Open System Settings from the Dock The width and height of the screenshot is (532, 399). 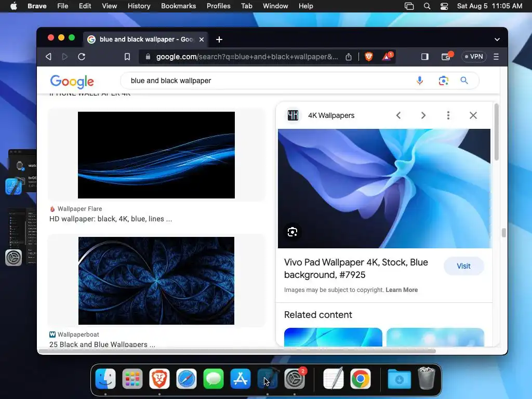pyautogui.click(x=295, y=379)
